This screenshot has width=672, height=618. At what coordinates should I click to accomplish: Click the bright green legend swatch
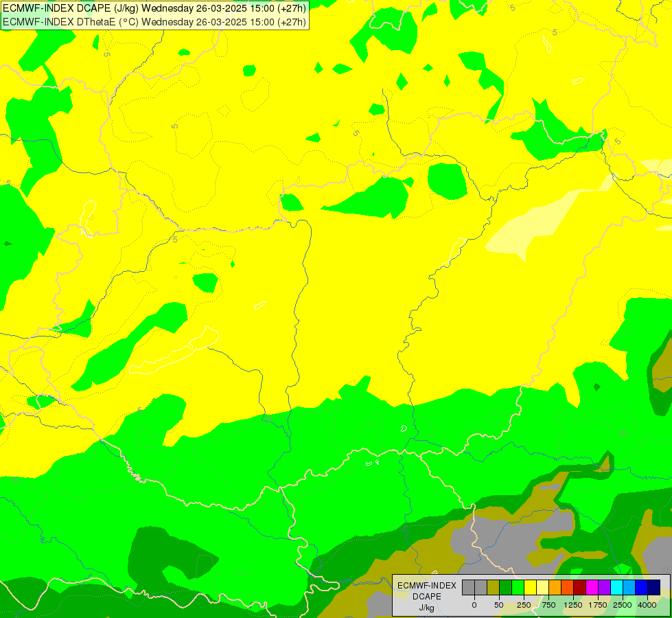tap(518, 587)
